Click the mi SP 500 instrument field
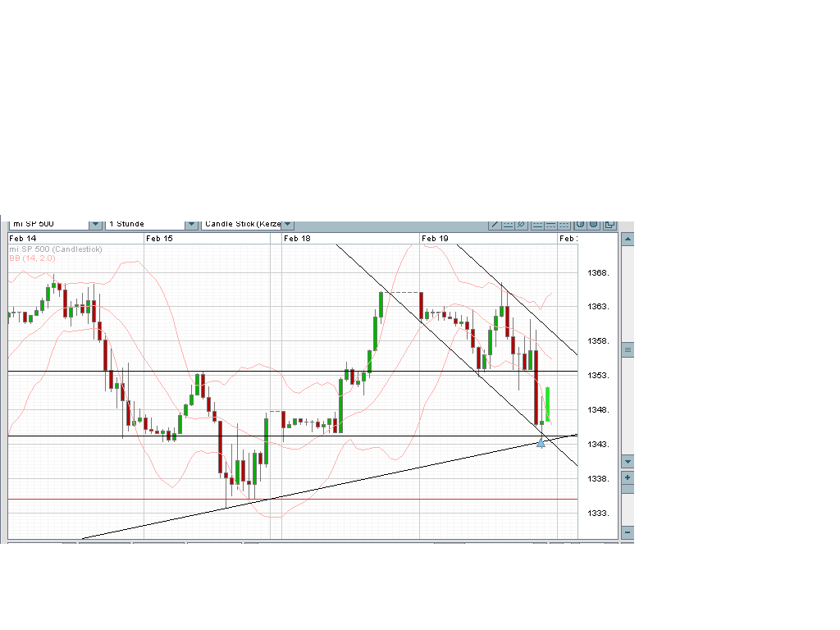 coord(48,225)
